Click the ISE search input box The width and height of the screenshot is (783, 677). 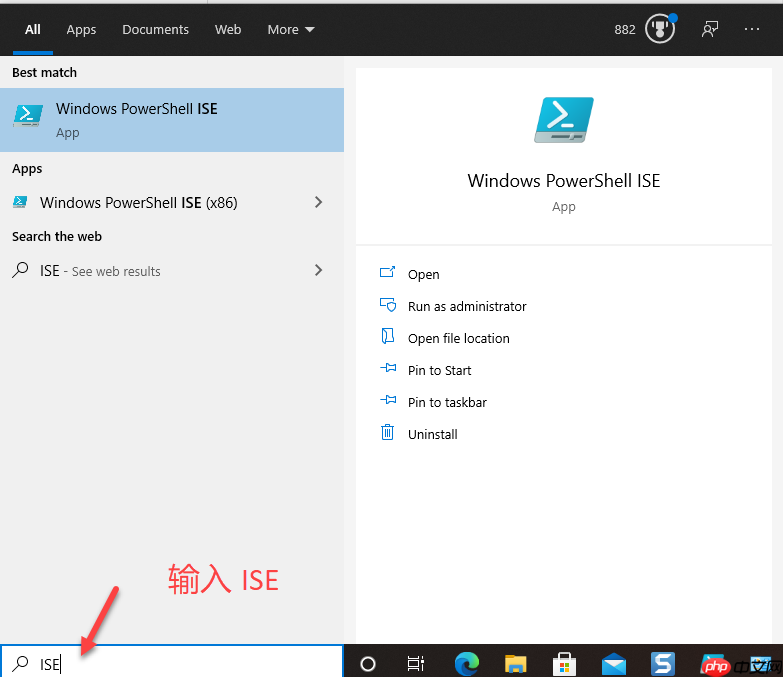[x=172, y=663]
